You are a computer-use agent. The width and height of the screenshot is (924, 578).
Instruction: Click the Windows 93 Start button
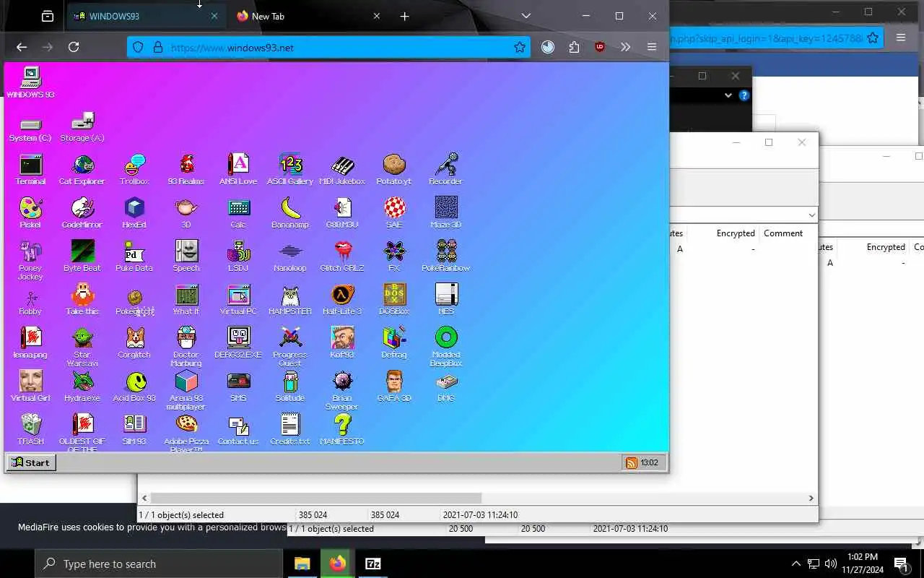click(x=31, y=462)
